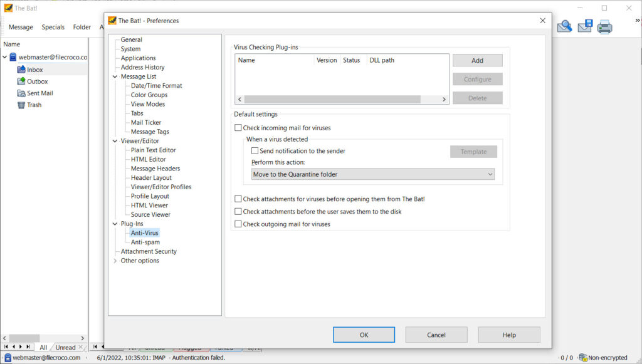The width and height of the screenshot is (642, 364).
Task: Switch to the All folder tab
Action: point(43,347)
